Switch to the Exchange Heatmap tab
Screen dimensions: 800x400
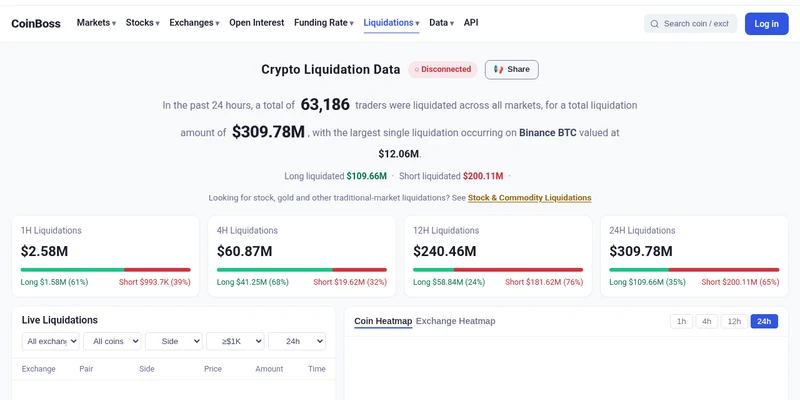(x=456, y=321)
